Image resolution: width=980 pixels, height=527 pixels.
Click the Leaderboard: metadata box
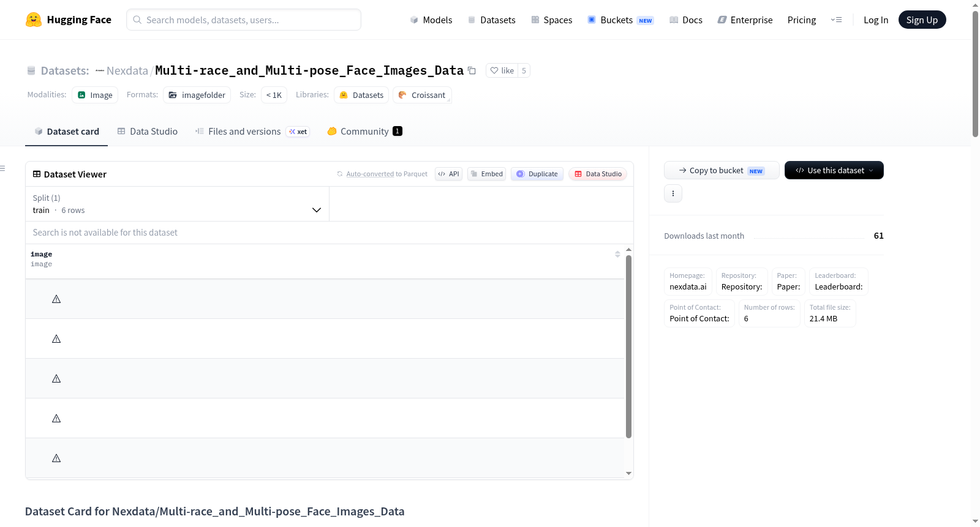tap(839, 282)
